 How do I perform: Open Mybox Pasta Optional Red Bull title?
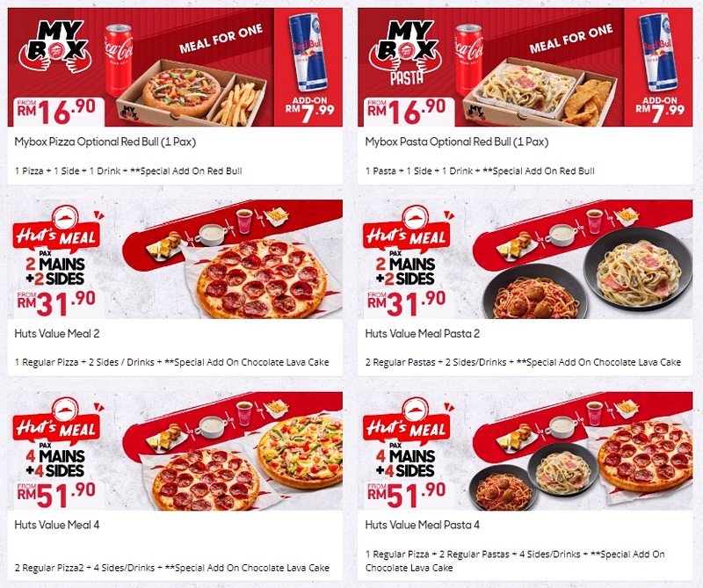pyautogui.click(x=456, y=142)
